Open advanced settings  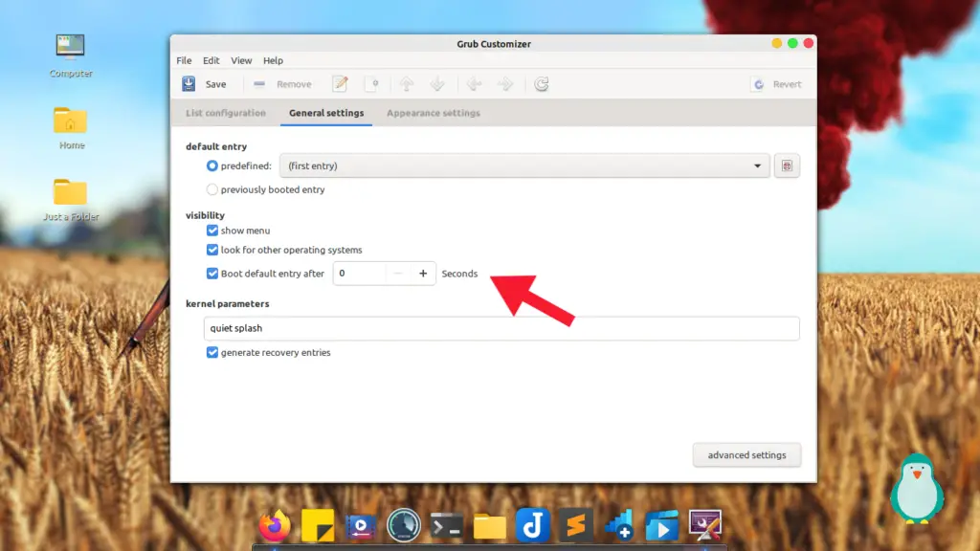pyautogui.click(x=746, y=454)
